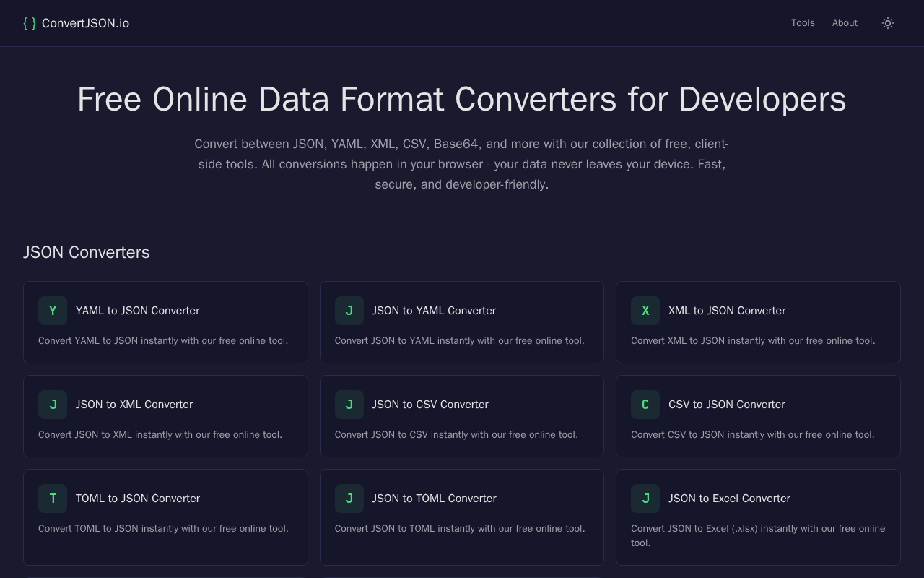Image resolution: width=924 pixels, height=578 pixels.
Task: Click the T icon on TOML to JSON card
Action: 53,499
